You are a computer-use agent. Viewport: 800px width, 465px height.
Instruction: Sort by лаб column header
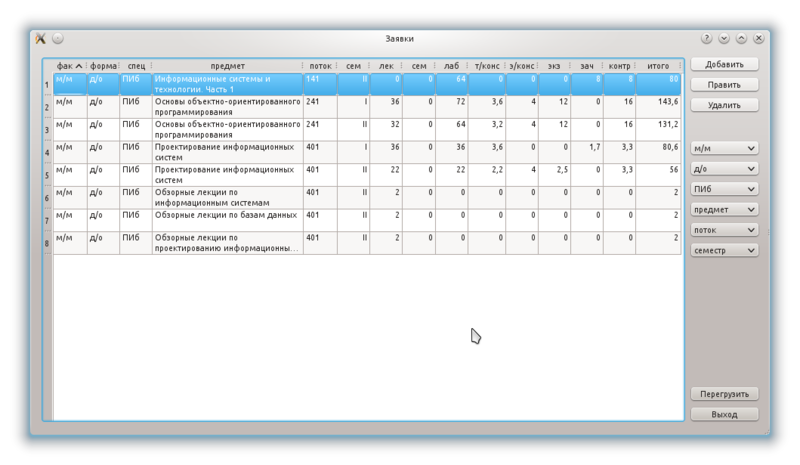(452, 66)
